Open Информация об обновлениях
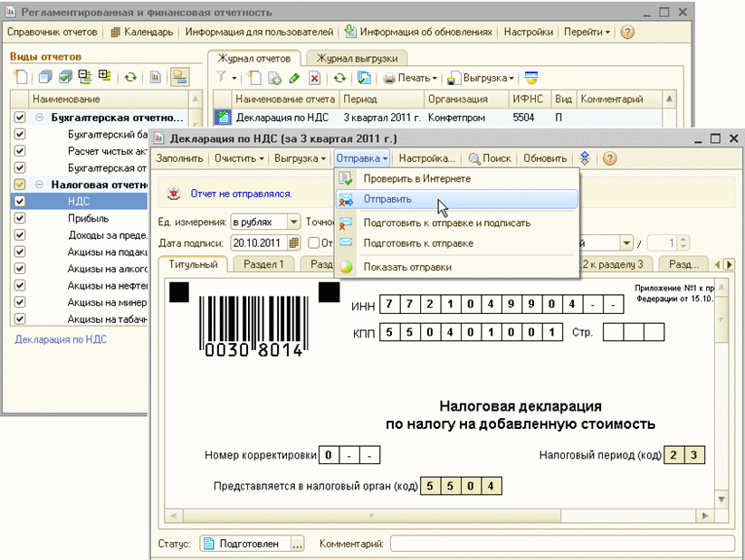 (418, 32)
